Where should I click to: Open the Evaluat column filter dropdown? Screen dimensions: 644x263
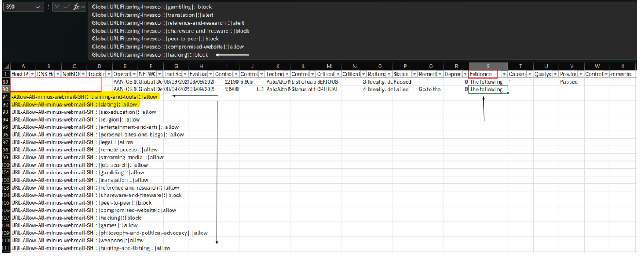[211, 74]
